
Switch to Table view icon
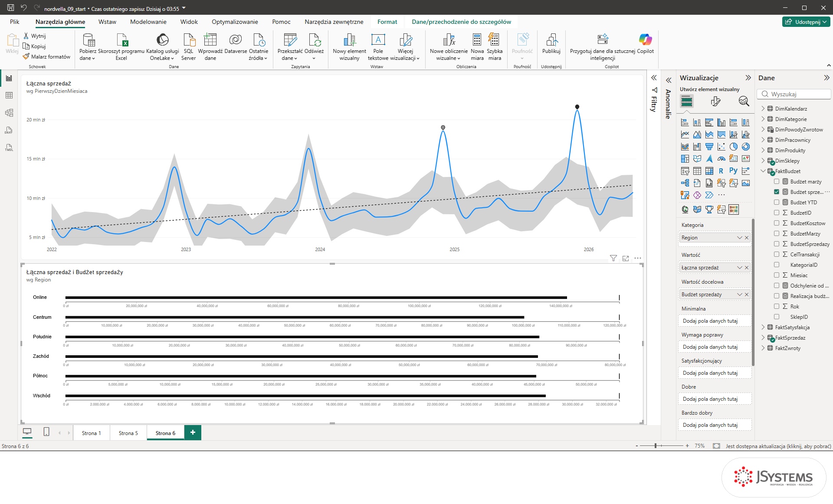click(9, 95)
